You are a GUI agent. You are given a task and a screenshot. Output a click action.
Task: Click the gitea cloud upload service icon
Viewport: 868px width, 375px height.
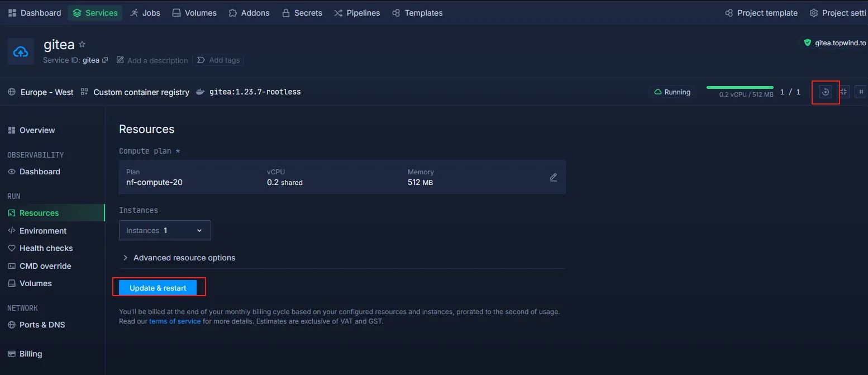(x=21, y=52)
